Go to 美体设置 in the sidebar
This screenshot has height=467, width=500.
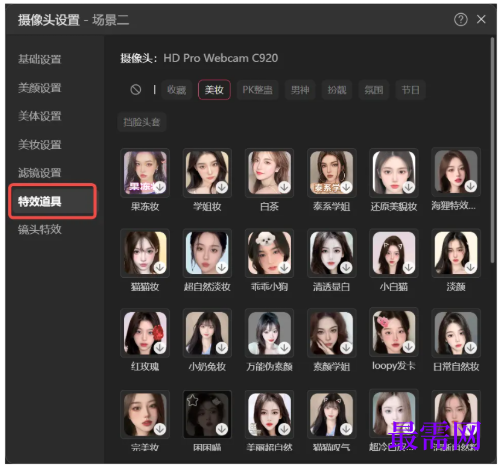coord(40,116)
